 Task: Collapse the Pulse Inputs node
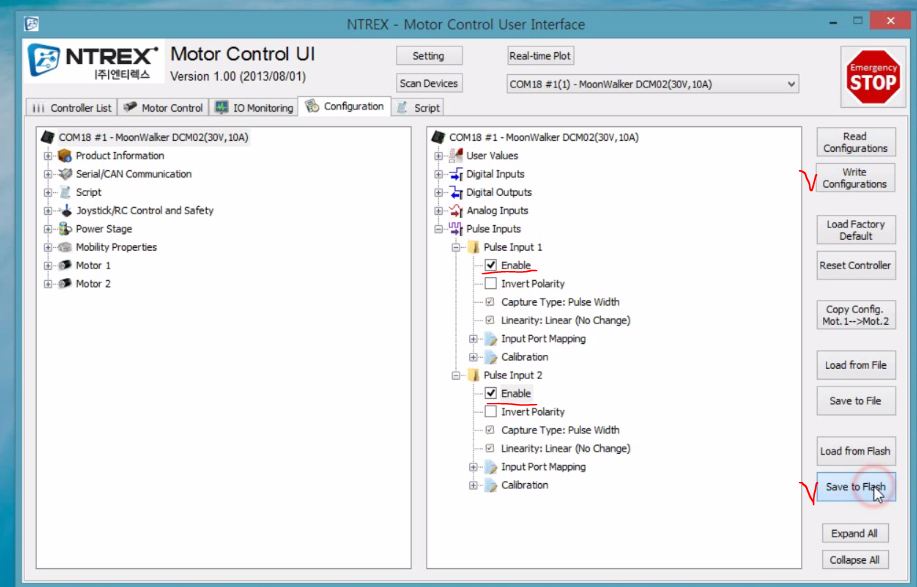coord(438,229)
